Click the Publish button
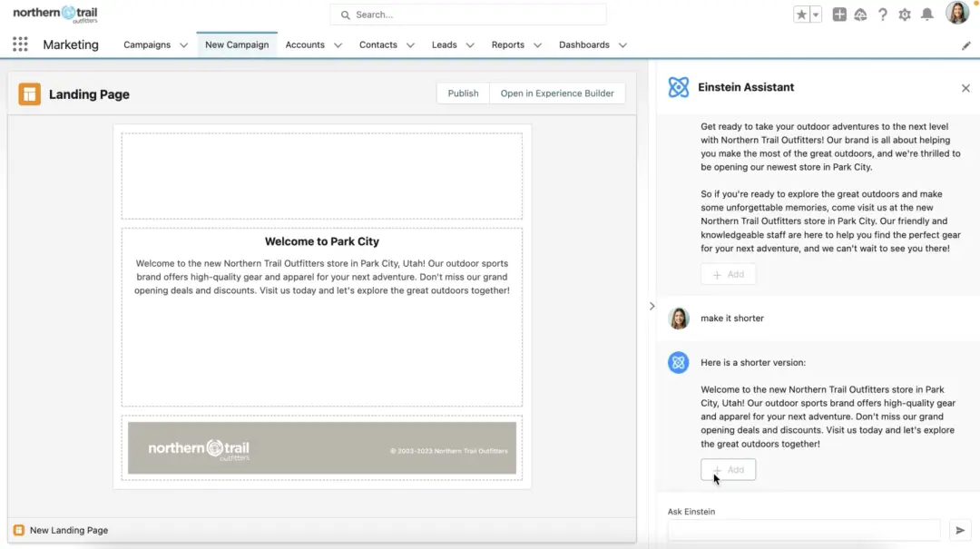Screen dimensions: 980x549 click(x=463, y=93)
